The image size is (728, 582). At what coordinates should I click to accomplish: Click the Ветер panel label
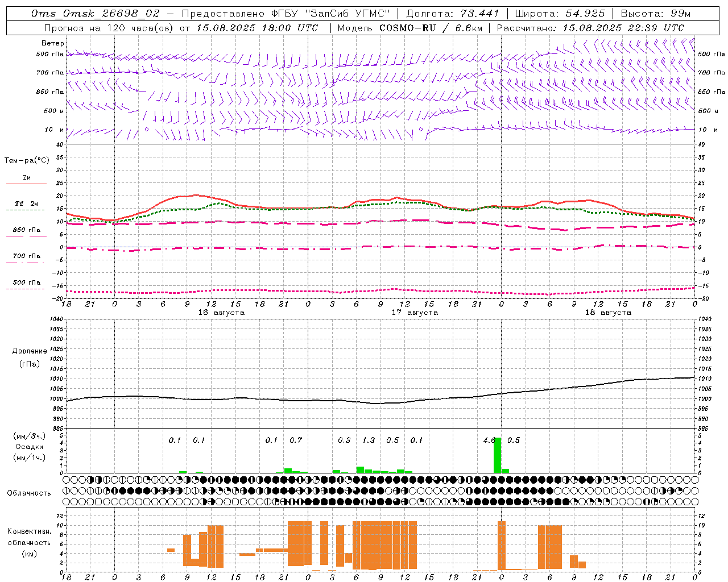pos(53,43)
